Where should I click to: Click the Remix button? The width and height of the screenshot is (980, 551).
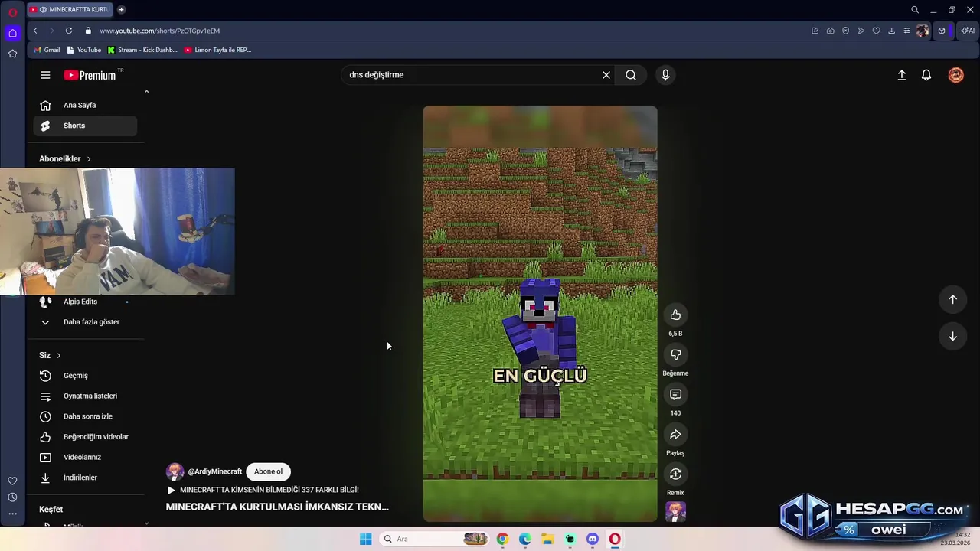[675, 474]
